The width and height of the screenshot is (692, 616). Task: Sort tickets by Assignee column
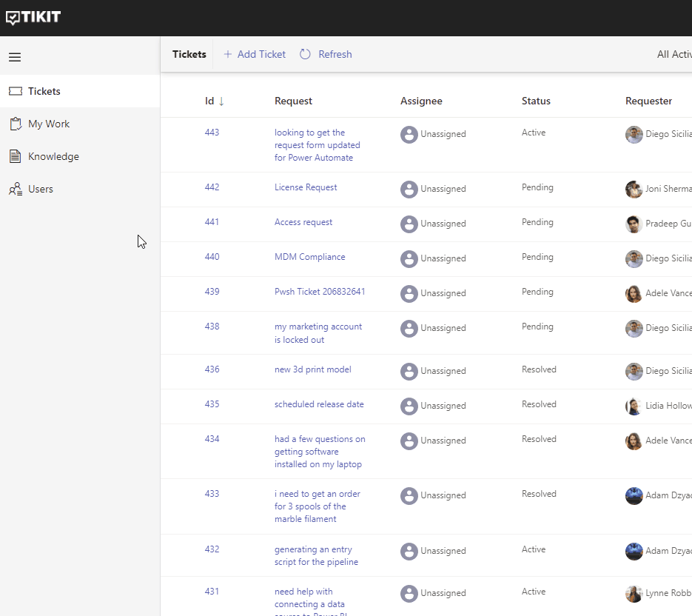coord(421,101)
